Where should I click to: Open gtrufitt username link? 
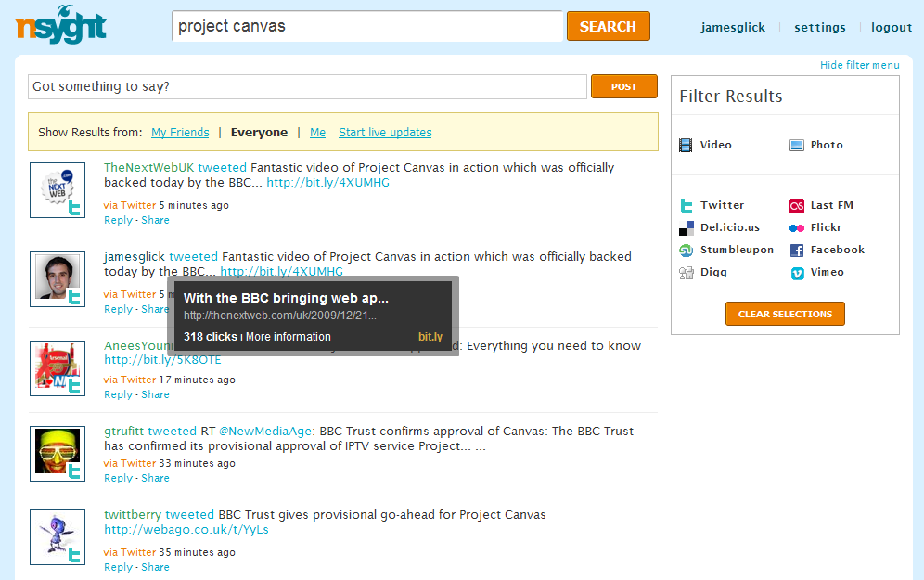(x=123, y=431)
